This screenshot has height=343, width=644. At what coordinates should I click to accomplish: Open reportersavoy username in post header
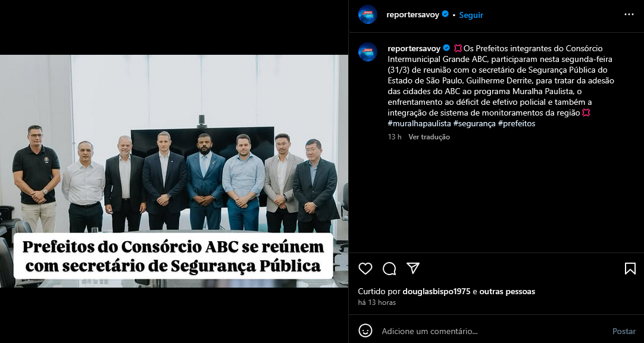pyautogui.click(x=413, y=15)
